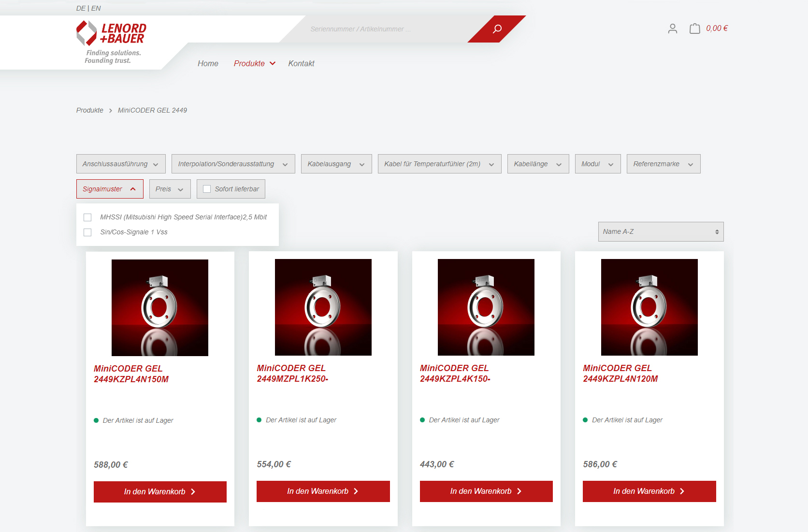Click stock status under 2449KZPL4K150-

(x=460, y=420)
